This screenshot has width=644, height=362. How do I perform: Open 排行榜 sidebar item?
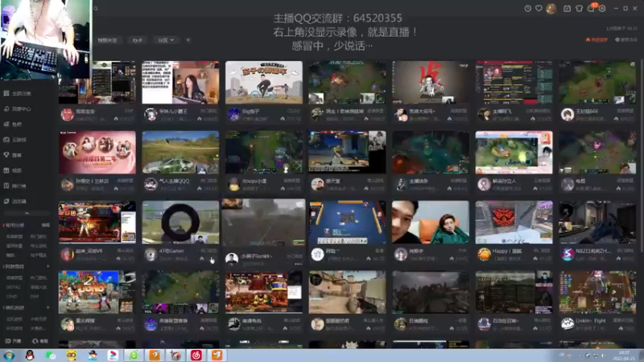click(15, 186)
